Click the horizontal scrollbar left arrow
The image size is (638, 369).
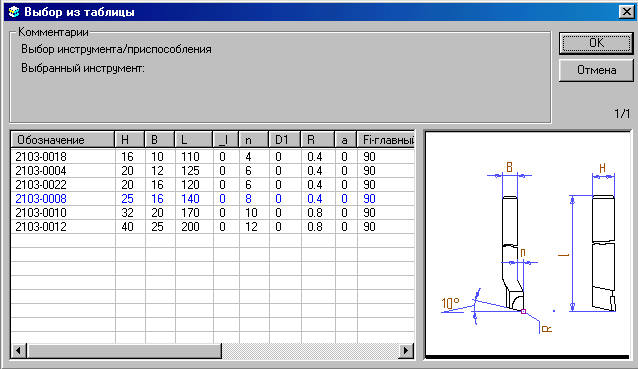[x=18, y=350]
